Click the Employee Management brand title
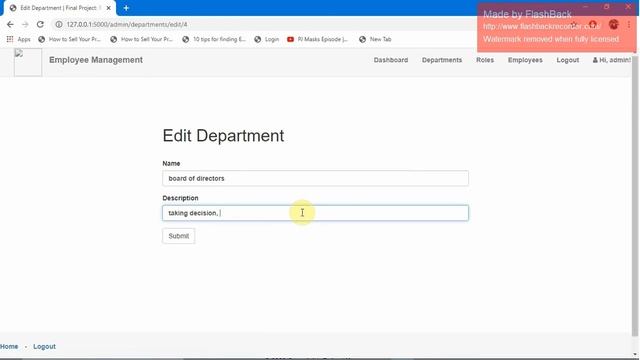Viewport: 640px width, 360px height. 96,60
